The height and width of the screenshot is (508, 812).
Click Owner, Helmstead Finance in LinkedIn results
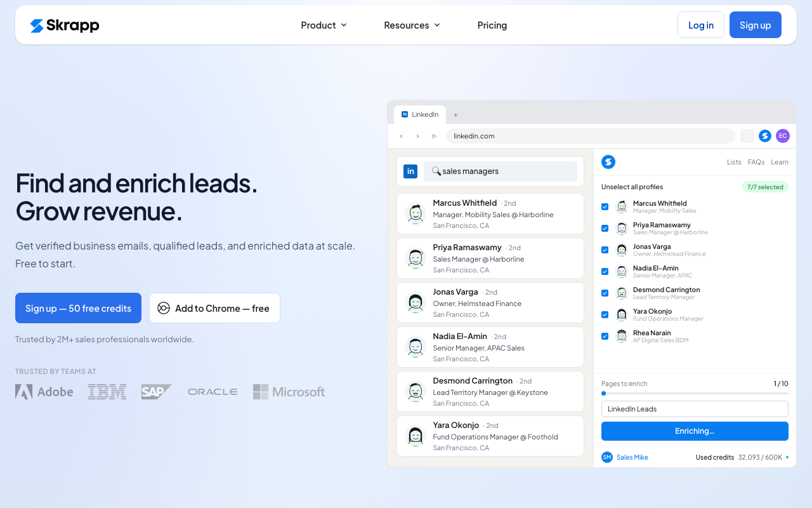(x=477, y=304)
